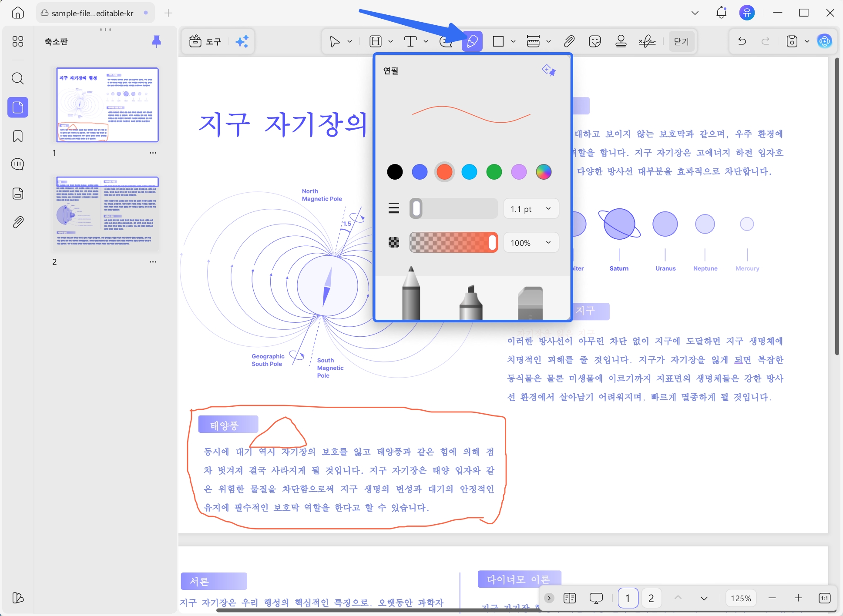The width and height of the screenshot is (843, 616).
Task: Select the marker highlighter nib in popup
Action: tap(471, 302)
